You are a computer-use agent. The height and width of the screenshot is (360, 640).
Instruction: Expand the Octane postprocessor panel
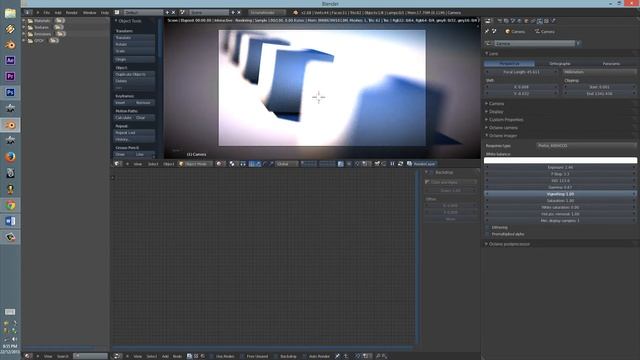tap(487, 244)
